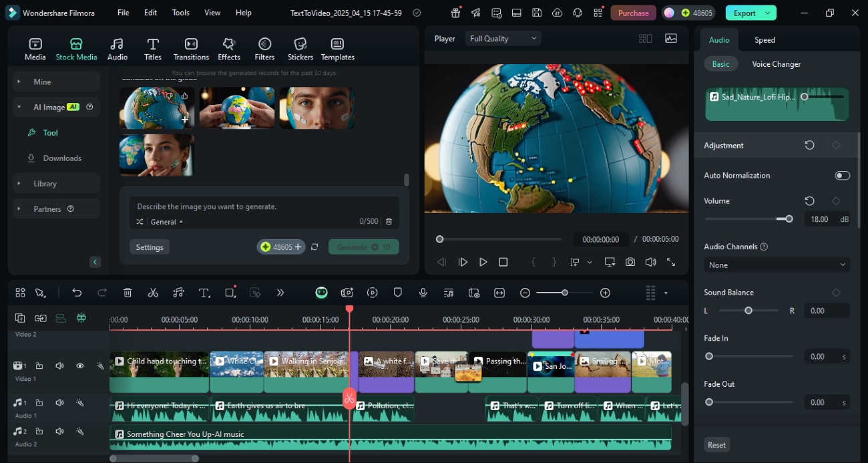Click the undo icon in the timeline toolbar

click(x=77, y=293)
